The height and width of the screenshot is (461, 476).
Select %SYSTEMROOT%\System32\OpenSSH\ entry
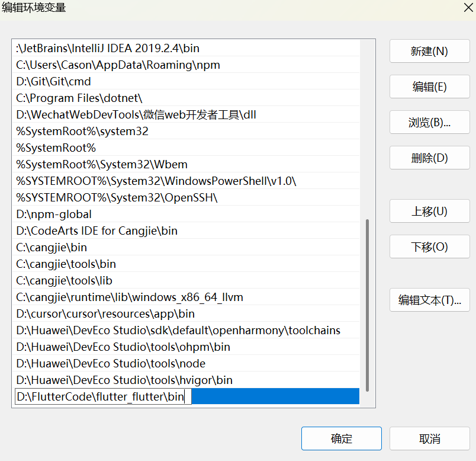(186, 197)
